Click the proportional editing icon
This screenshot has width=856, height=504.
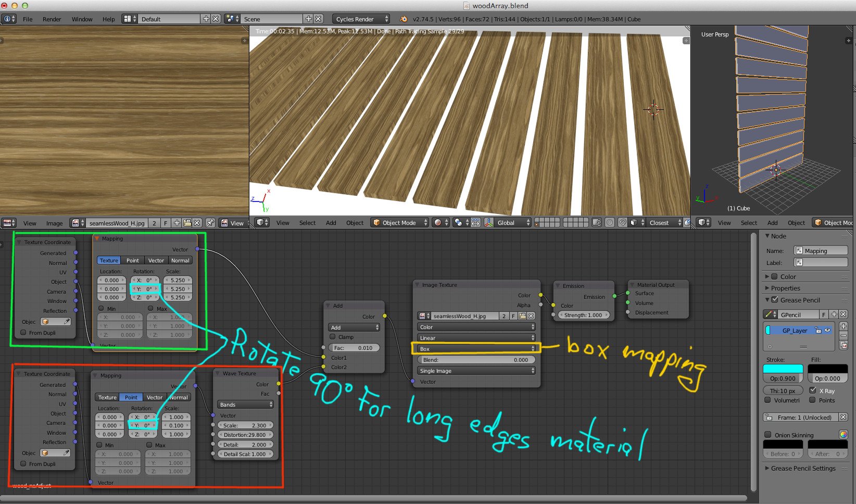click(610, 223)
